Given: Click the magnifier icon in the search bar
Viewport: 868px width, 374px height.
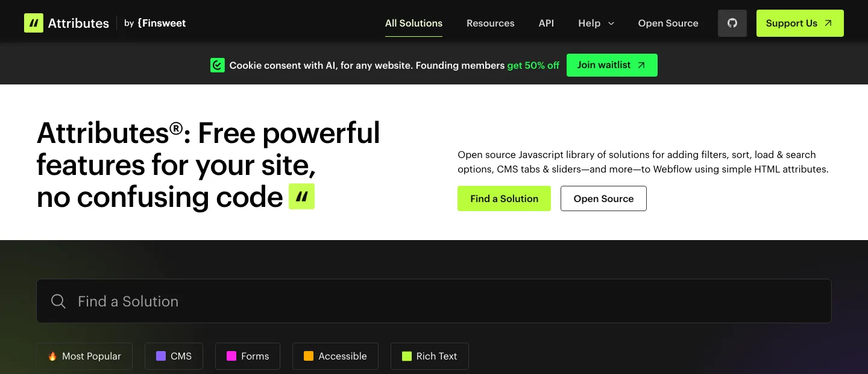Looking at the screenshot, I should [58, 301].
